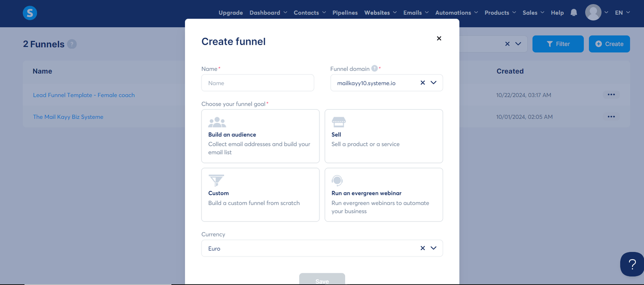The image size is (644, 285).
Task: Clear the Euro currency selection
Action: pos(422,248)
